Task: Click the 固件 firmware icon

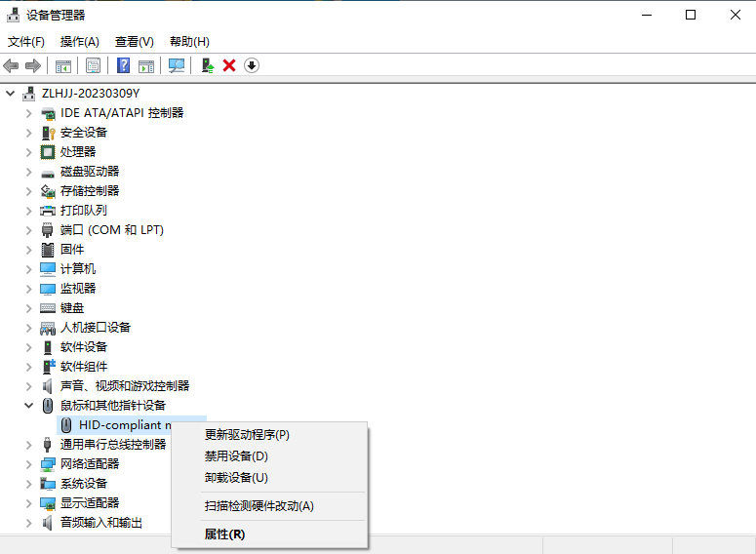Action: (48, 250)
